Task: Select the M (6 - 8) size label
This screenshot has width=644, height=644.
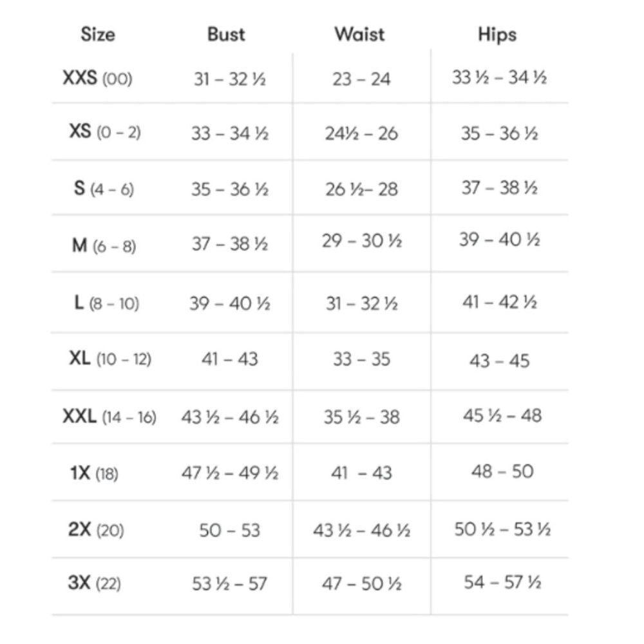Action: [x=104, y=245]
